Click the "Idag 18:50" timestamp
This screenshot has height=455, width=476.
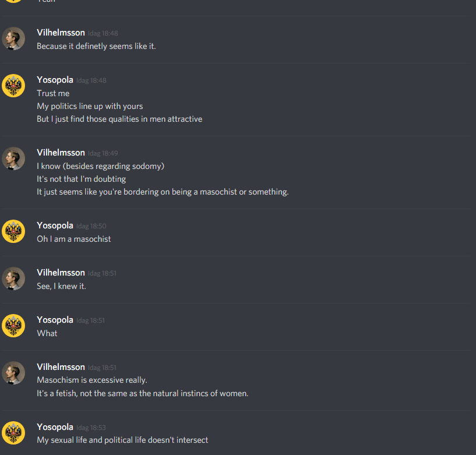coord(91,226)
